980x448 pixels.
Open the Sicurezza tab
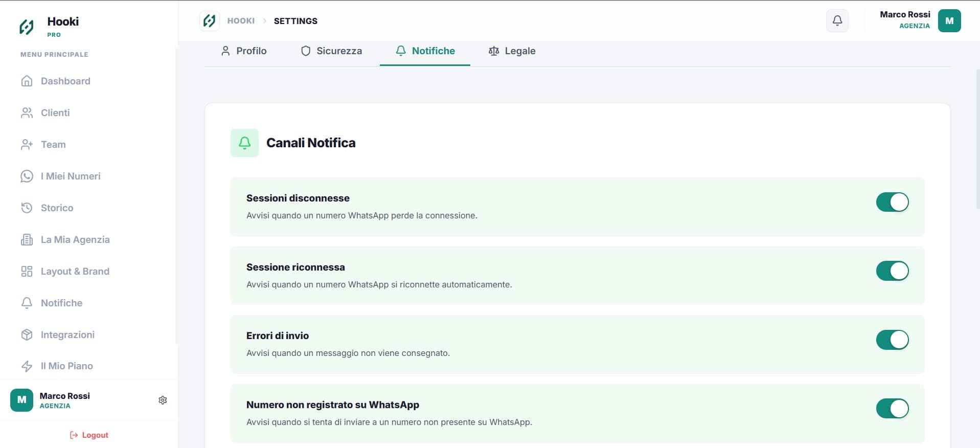click(331, 51)
